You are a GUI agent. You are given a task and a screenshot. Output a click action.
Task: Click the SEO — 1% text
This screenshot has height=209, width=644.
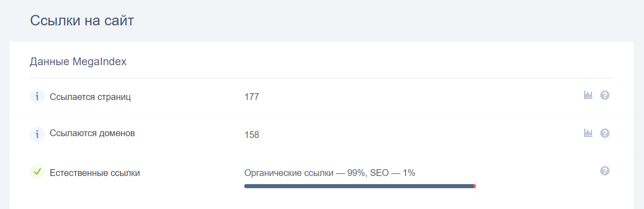pos(393,173)
